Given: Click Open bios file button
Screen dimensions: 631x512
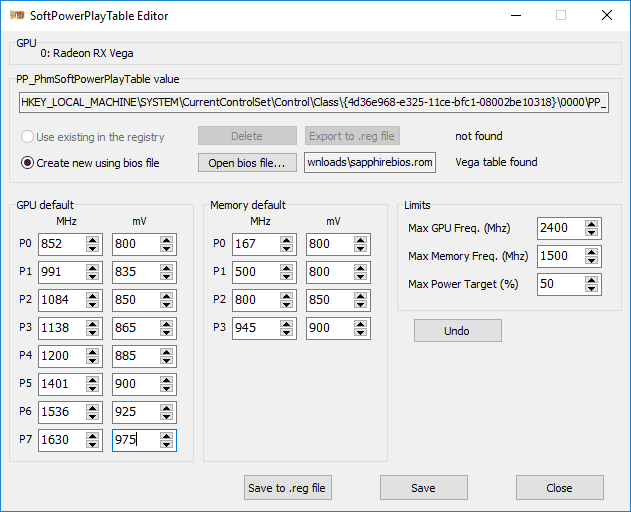Looking at the screenshot, I should click(247, 163).
